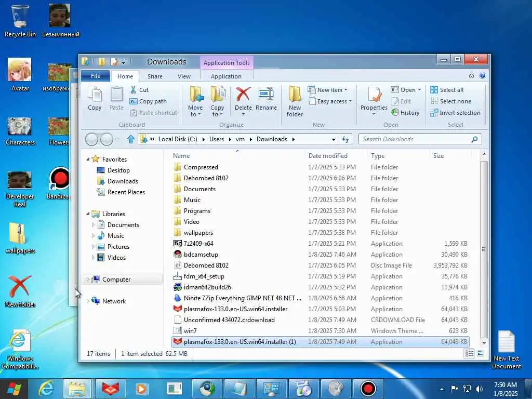The image size is (532, 399).
Task: Open Explorer help question mark icon
Action: tap(483, 76)
